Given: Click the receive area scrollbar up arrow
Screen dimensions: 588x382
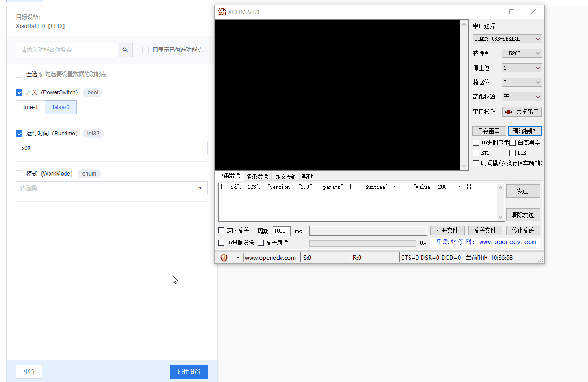Looking at the screenshot, I should [x=464, y=24].
